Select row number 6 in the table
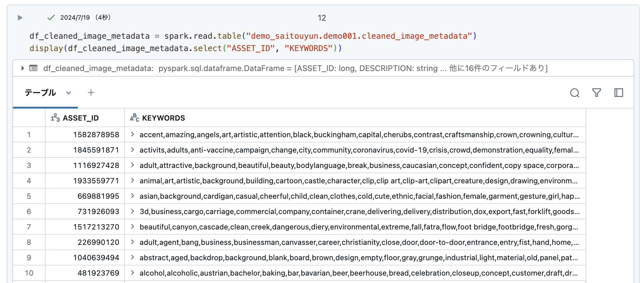The width and height of the screenshot is (644, 283). coord(29,211)
